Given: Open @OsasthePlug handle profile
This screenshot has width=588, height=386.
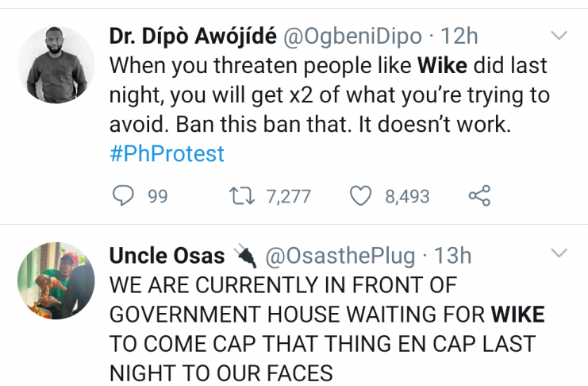Looking at the screenshot, I should [340, 256].
